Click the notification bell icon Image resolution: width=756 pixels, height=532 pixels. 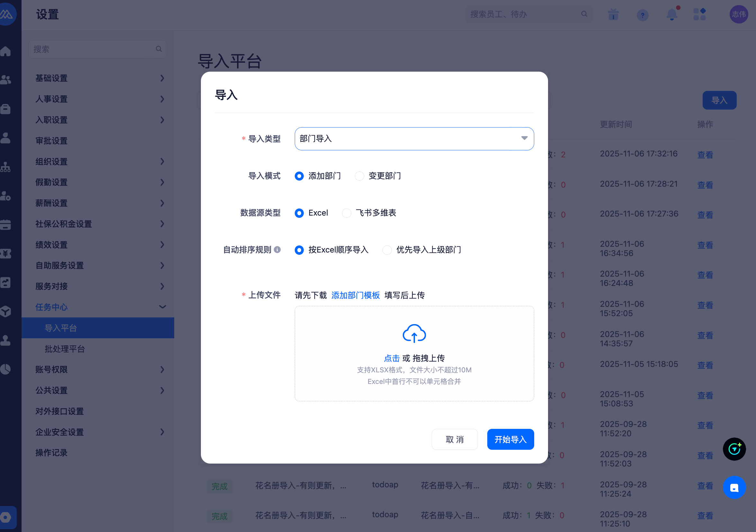pos(671,14)
